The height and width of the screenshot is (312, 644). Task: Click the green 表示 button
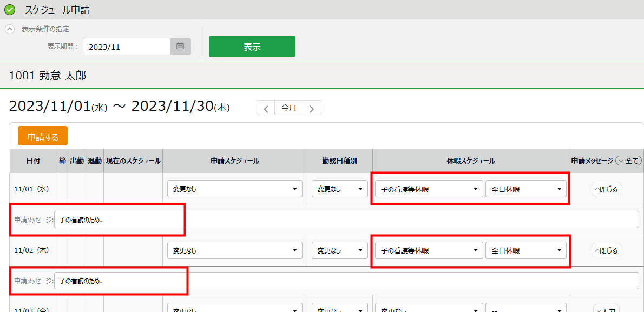[x=252, y=47]
